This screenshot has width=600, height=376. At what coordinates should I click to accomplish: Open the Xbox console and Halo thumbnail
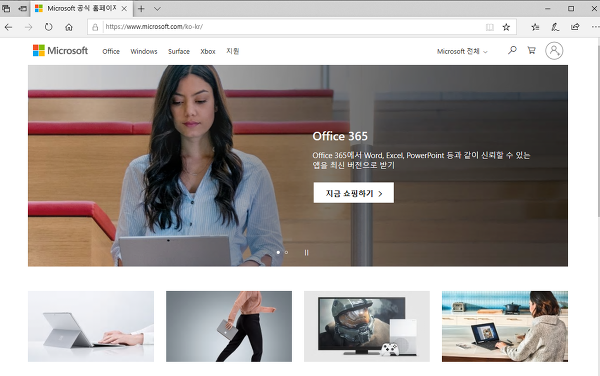tap(367, 326)
